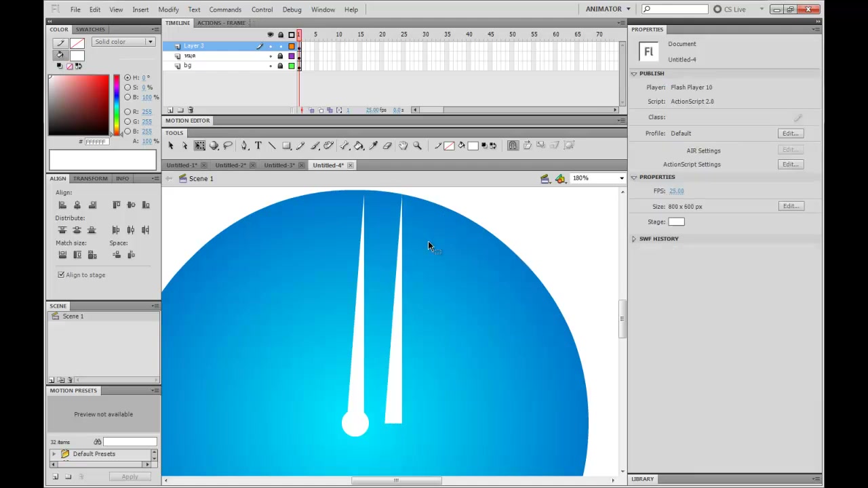The image size is (868, 488).
Task: Select the Paint Bucket tool
Action: pyautogui.click(x=359, y=146)
